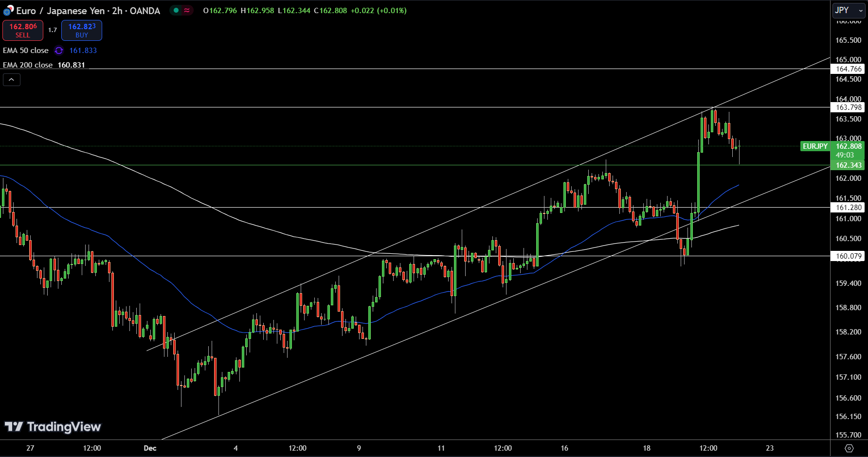Click the 9 date on time axis

point(359,448)
